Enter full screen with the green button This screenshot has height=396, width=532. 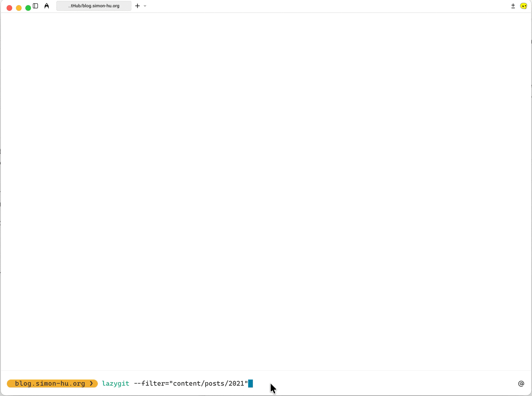pos(28,8)
